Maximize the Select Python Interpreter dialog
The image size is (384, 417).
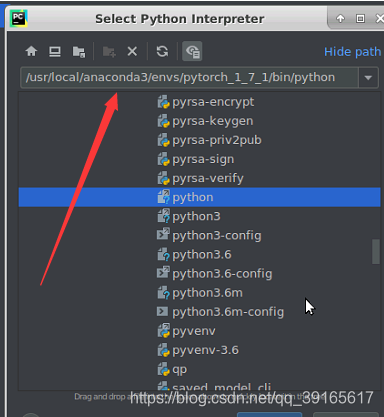pos(360,18)
